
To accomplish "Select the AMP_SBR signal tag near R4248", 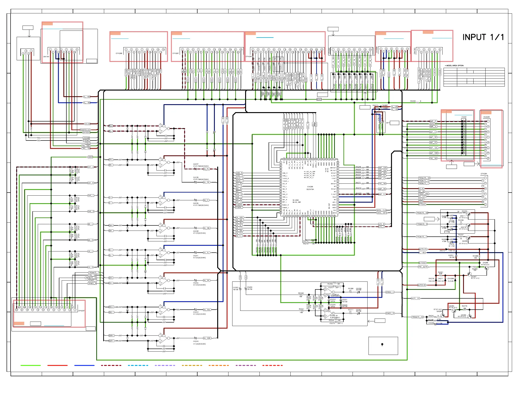I will [382, 168].
